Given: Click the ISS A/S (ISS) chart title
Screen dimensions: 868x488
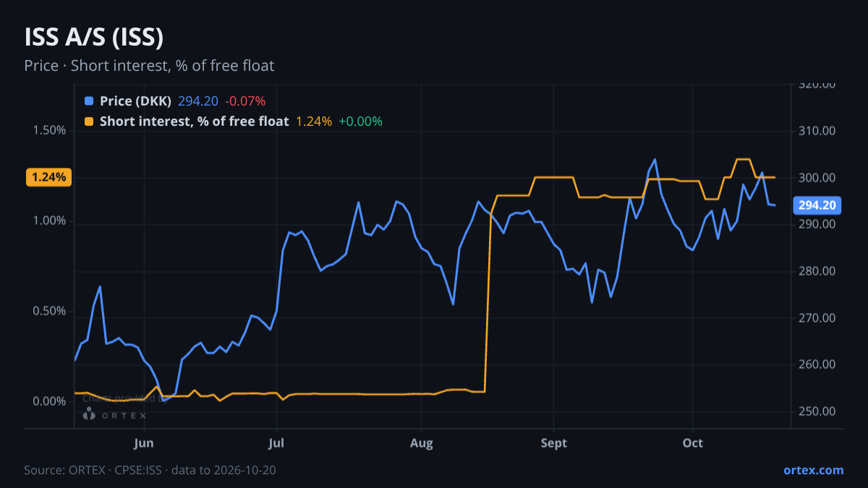Looking at the screenshot, I should pos(93,37).
